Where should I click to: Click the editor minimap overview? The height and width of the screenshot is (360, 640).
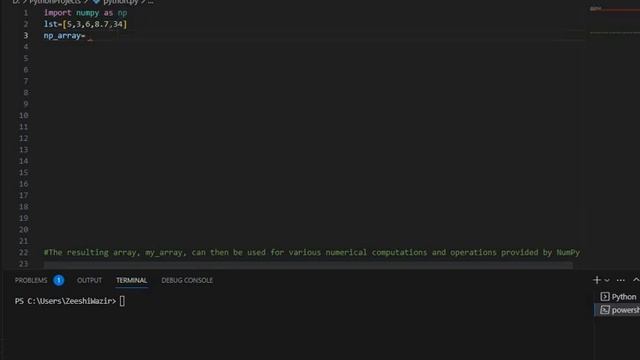click(614, 20)
